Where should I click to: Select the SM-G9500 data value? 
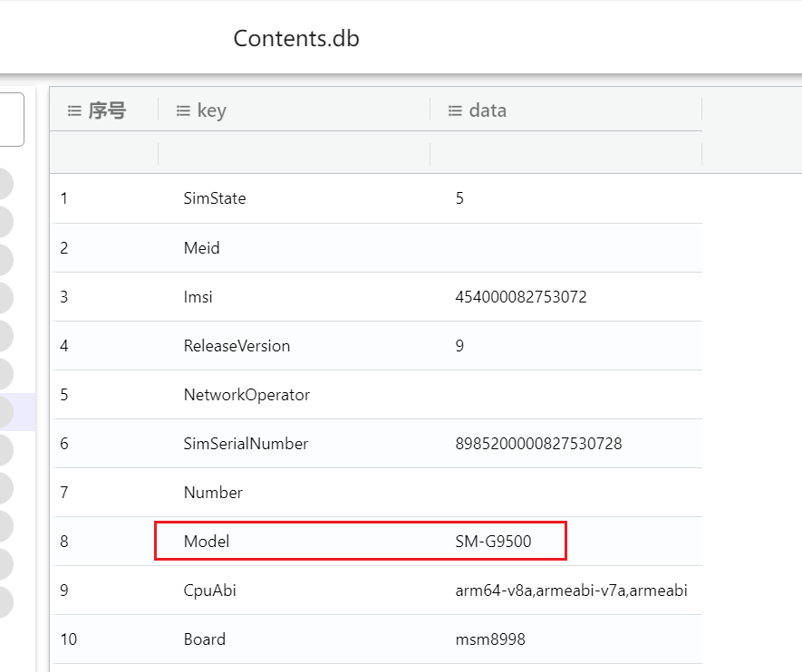(493, 542)
